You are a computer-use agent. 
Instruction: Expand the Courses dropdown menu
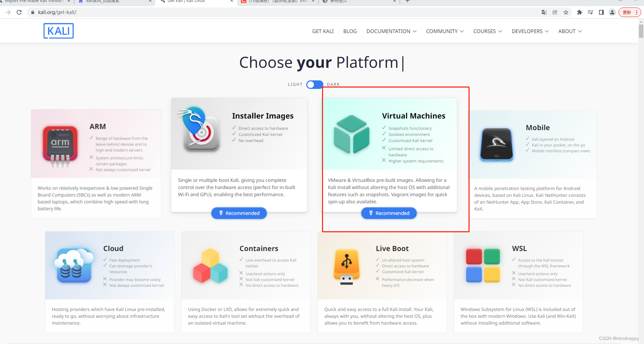[x=488, y=31]
